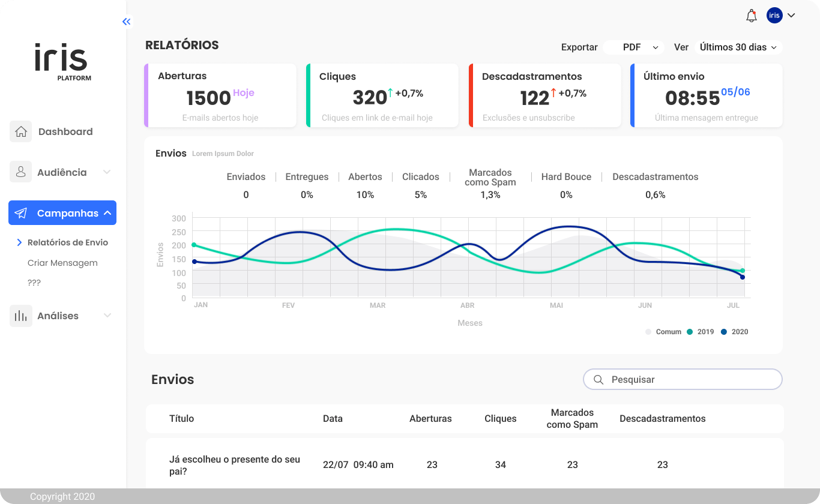Click the Clicados metric label
Image resolution: width=820 pixels, height=504 pixels.
421,177
